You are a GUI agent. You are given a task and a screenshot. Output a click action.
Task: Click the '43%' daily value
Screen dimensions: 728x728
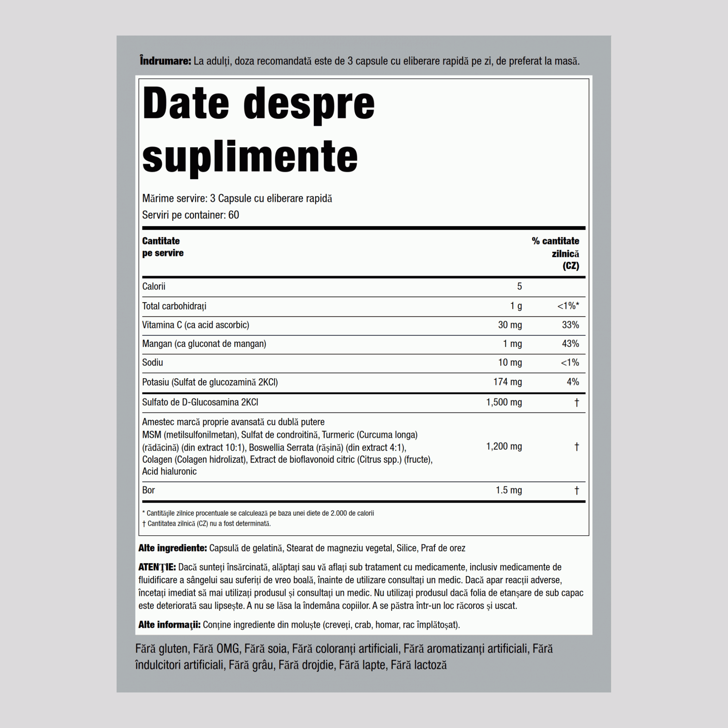[x=571, y=344]
